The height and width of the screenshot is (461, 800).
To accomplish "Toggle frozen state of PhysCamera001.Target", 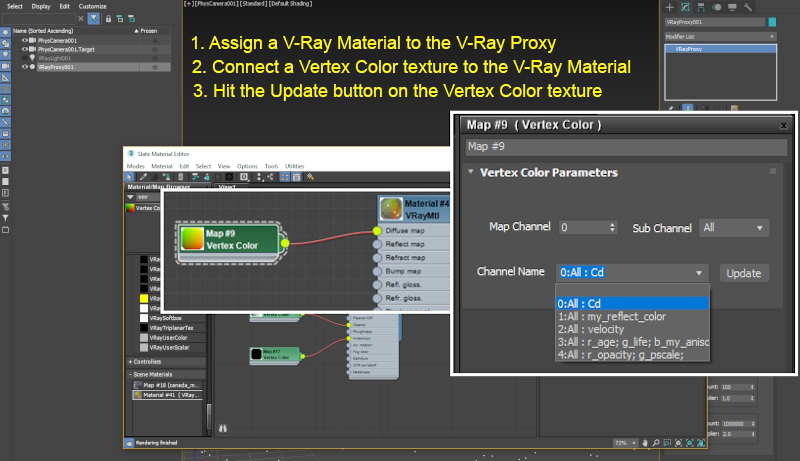I will tap(155, 49).
